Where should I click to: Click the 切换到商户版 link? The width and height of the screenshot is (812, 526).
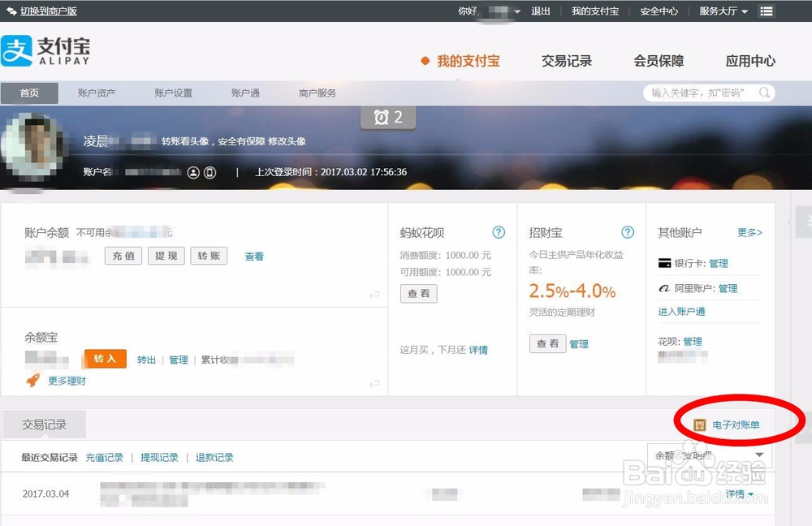49,11
